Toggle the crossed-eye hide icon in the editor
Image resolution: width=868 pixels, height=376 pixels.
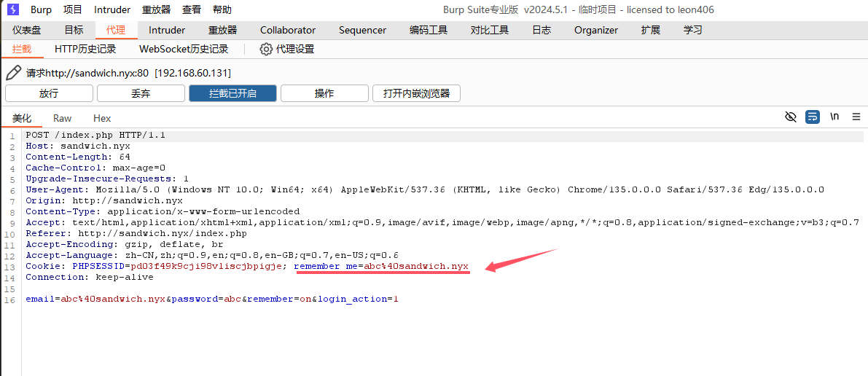791,117
